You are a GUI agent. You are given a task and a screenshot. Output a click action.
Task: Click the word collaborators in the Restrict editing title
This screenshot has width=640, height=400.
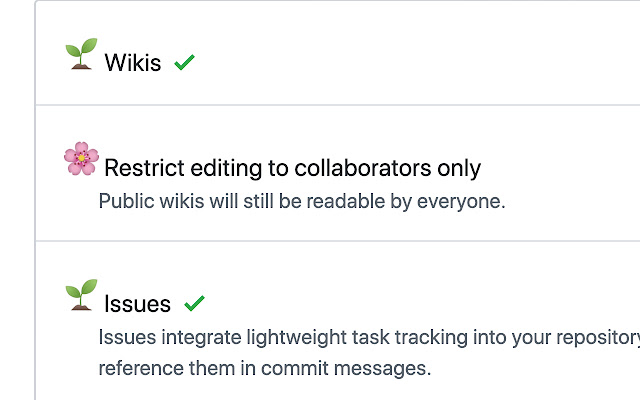click(362, 168)
